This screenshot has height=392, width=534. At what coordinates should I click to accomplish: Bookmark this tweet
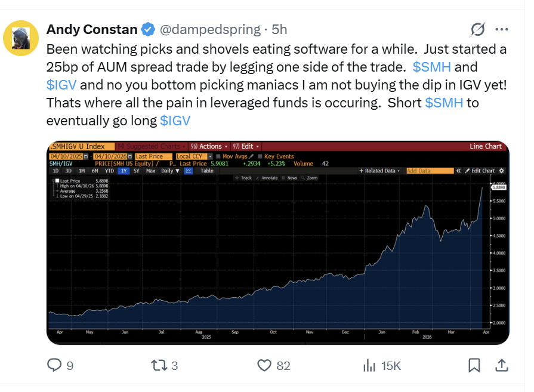[474, 365]
